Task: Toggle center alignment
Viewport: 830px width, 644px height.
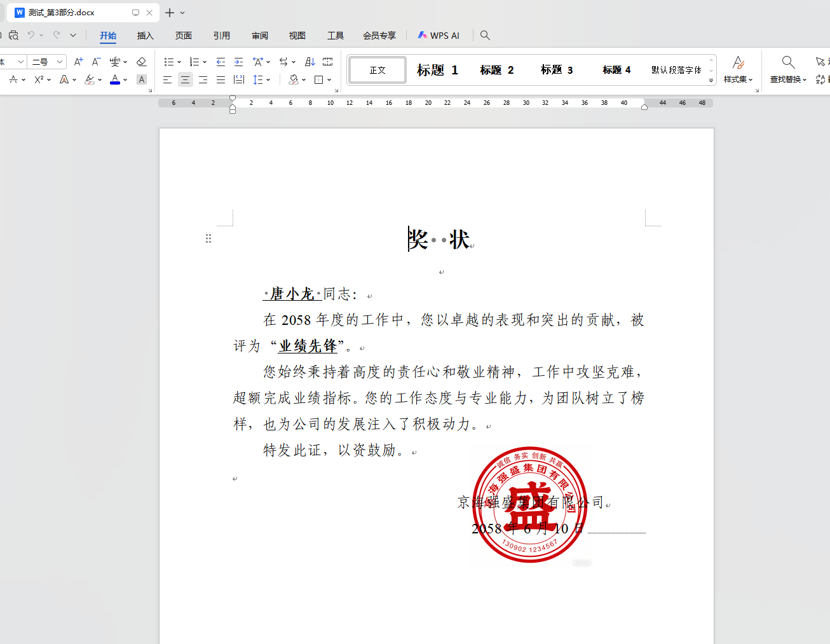Action: pyautogui.click(x=185, y=79)
